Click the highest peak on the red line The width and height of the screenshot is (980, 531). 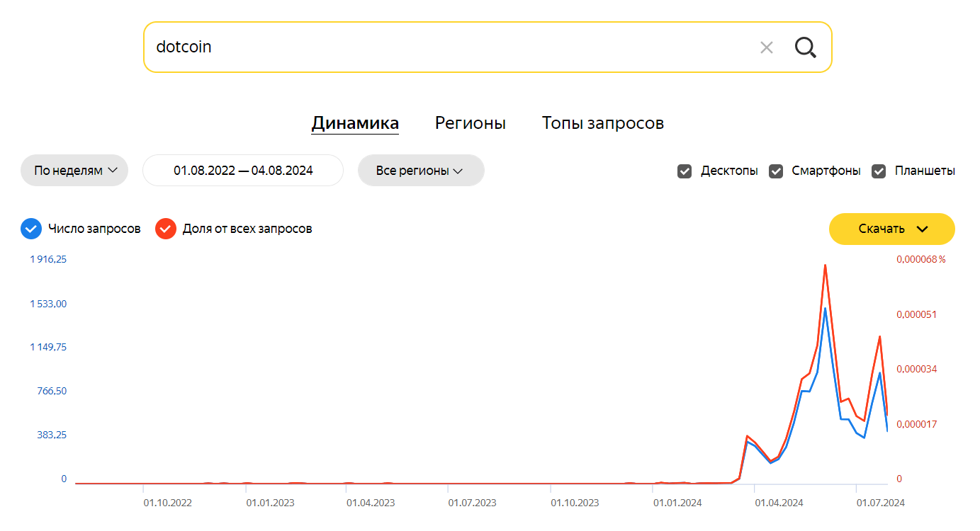[x=825, y=265]
